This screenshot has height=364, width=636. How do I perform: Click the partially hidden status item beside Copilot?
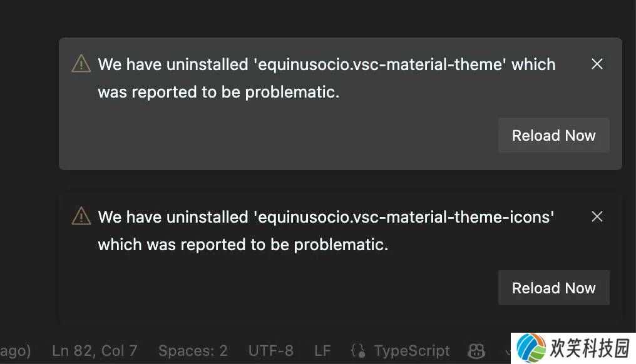point(507,351)
